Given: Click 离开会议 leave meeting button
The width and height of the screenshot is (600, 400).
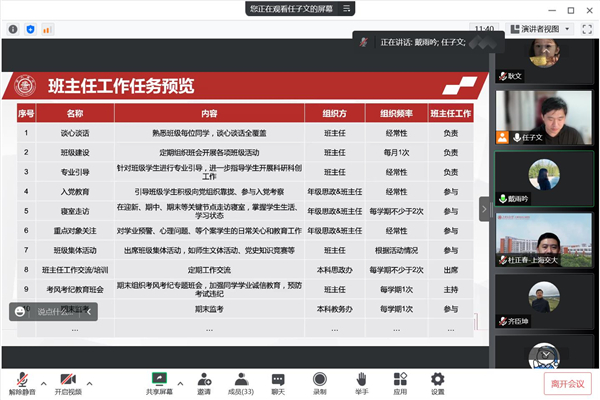Looking at the screenshot, I should (x=564, y=382).
